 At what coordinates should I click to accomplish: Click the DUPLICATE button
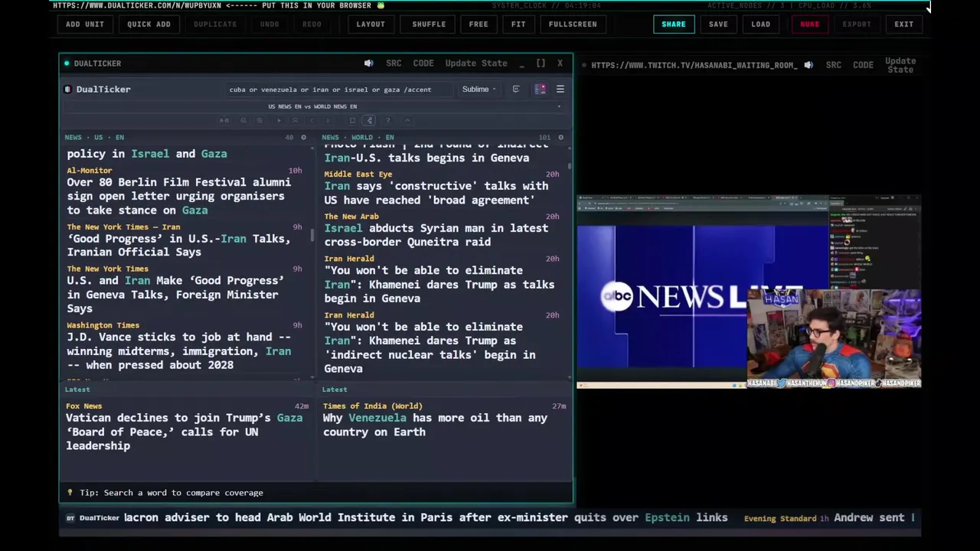coord(215,24)
